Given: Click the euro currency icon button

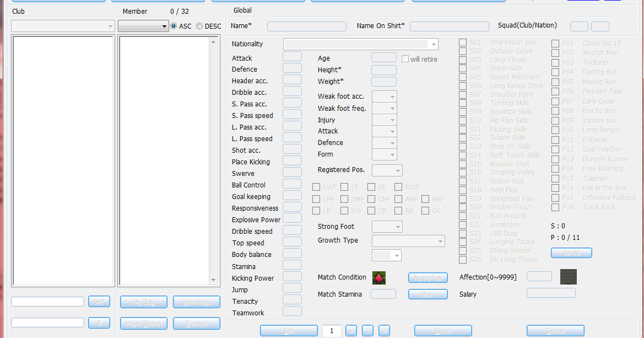Looking at the screenshot, I should (99, 323).
